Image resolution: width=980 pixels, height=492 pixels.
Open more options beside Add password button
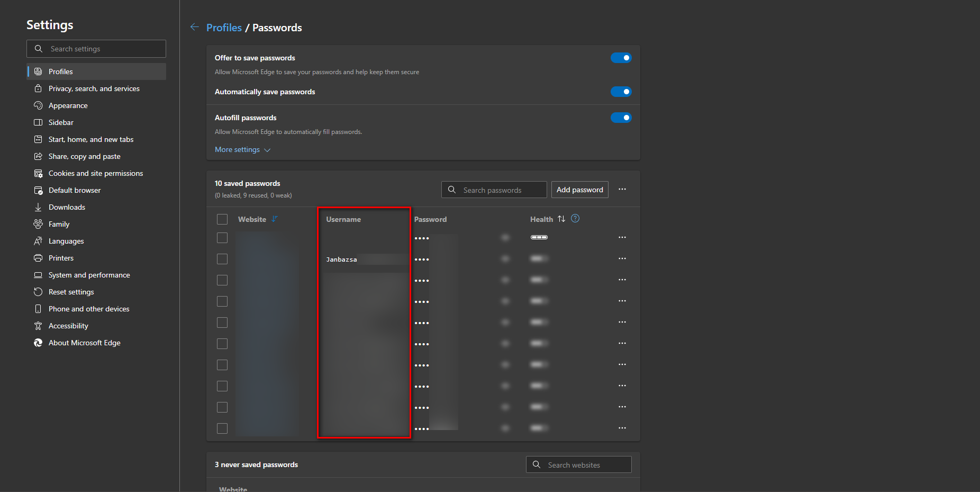click(622, 189)
